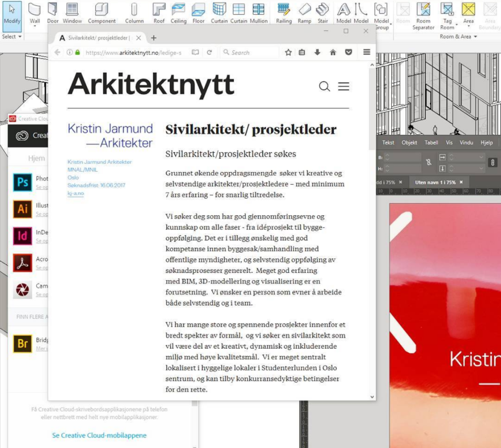Image resolution: width=501 pixels, height=448 pixels.
Task: Expand the Room & Area panel dropdown
Action: (x=458, y=36)
